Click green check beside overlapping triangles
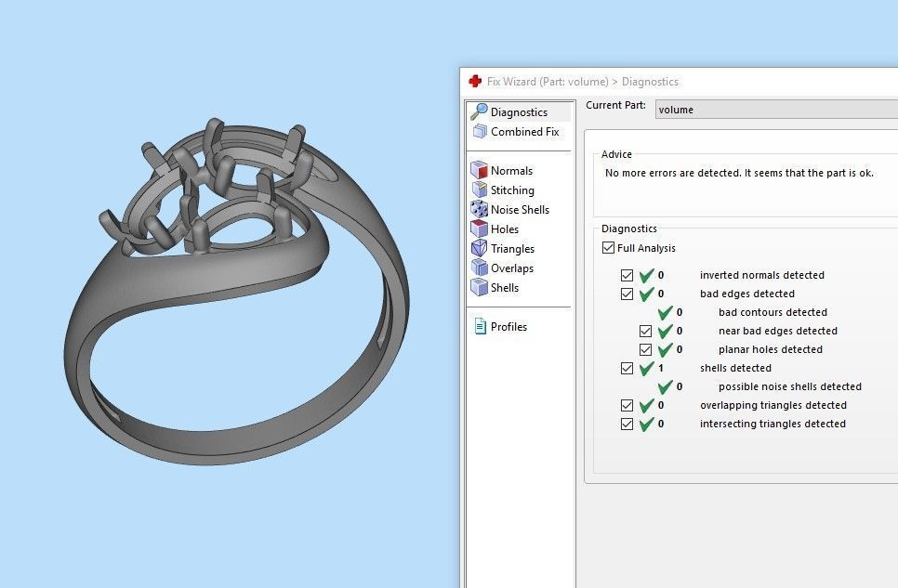This screenshot has width=898, height=588. click(647, 405)
